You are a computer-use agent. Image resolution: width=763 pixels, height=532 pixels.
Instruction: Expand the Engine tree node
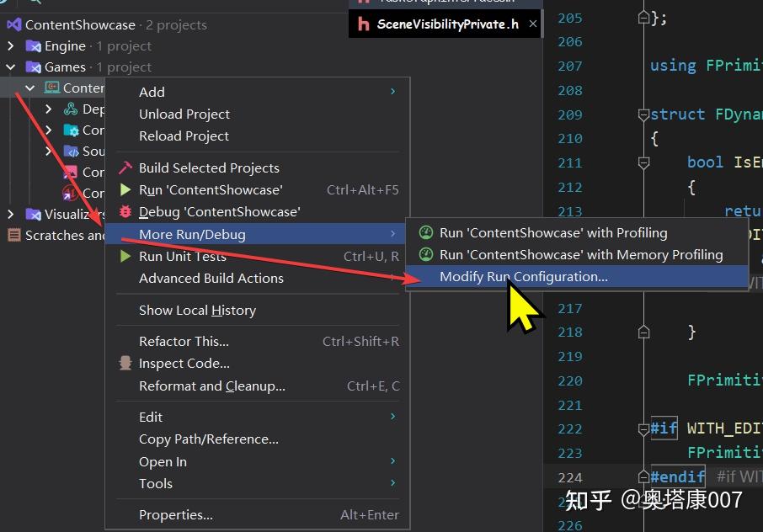click(10, 45)
